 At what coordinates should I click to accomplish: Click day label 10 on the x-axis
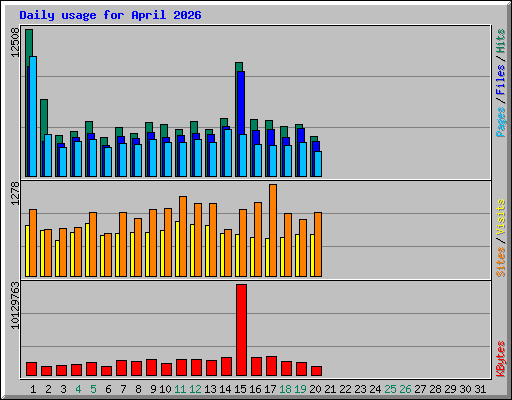point(165,389)
